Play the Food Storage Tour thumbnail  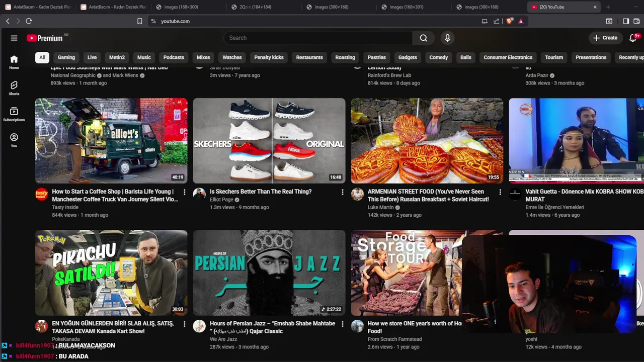point(406,273)
